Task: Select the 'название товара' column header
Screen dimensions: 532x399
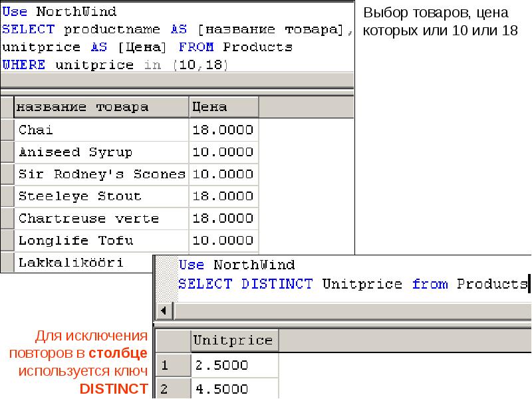Action: pyautogui.click(x=102, y=107)
